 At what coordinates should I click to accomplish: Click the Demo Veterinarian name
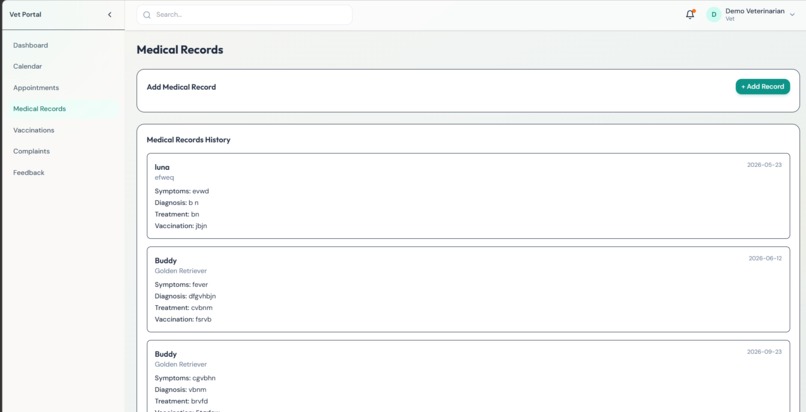click(755, 11)
